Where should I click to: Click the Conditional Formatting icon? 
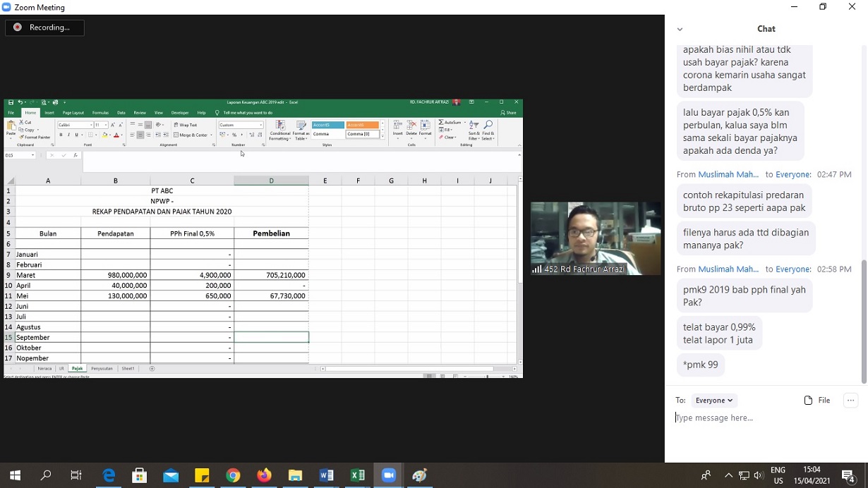point(280,127)
